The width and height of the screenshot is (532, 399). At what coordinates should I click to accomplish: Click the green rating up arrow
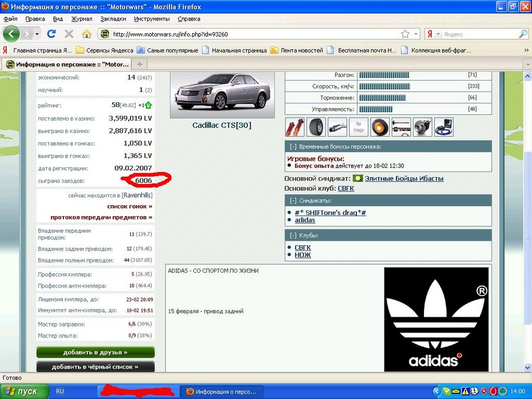click(148, 105)
